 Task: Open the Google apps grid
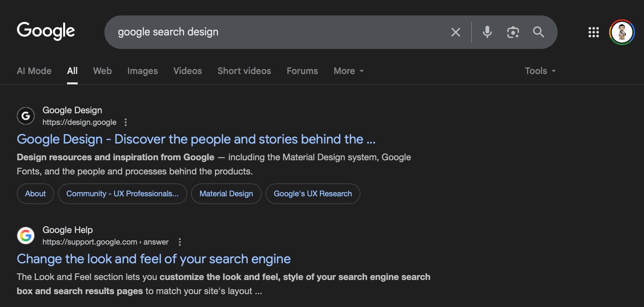(x=594, y=32)
